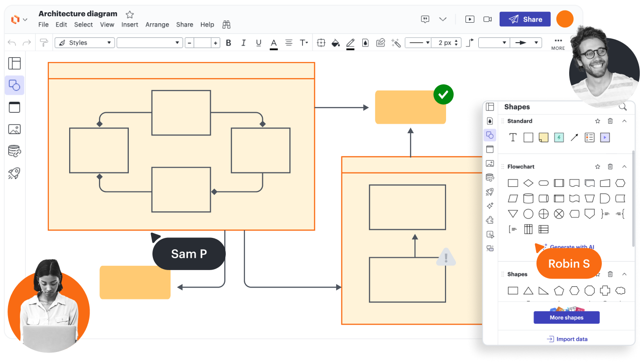Click the More shapes button
This screenshot has width=644, height=362.
coord(566,317)
